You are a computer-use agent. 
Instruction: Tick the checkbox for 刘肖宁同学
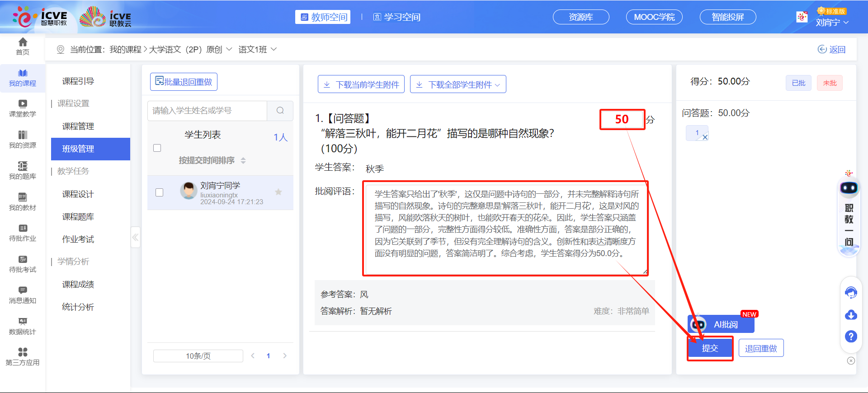[159, 192]
